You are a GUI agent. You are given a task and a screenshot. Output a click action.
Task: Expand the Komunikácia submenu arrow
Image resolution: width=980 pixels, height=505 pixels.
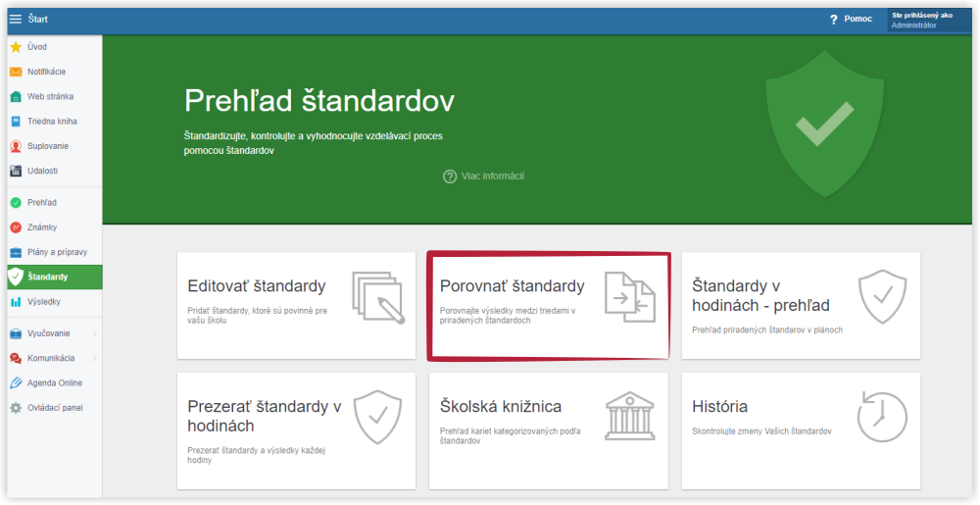(94, 359)
